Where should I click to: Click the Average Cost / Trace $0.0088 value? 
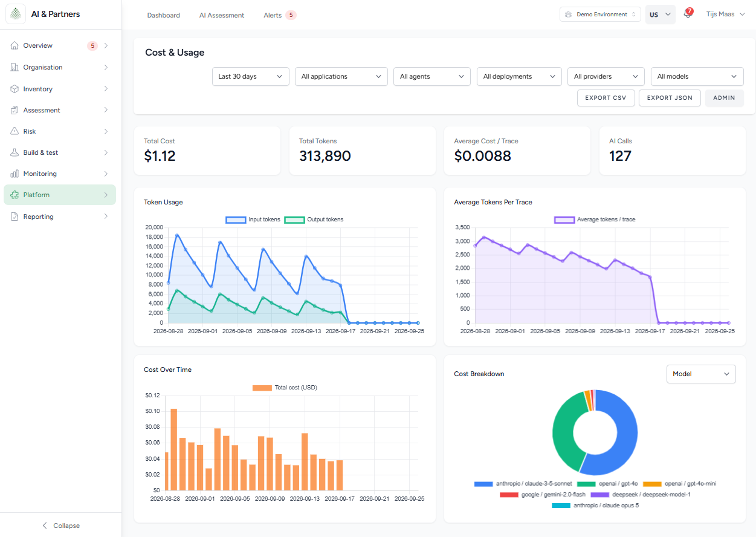tap(482, 156)
